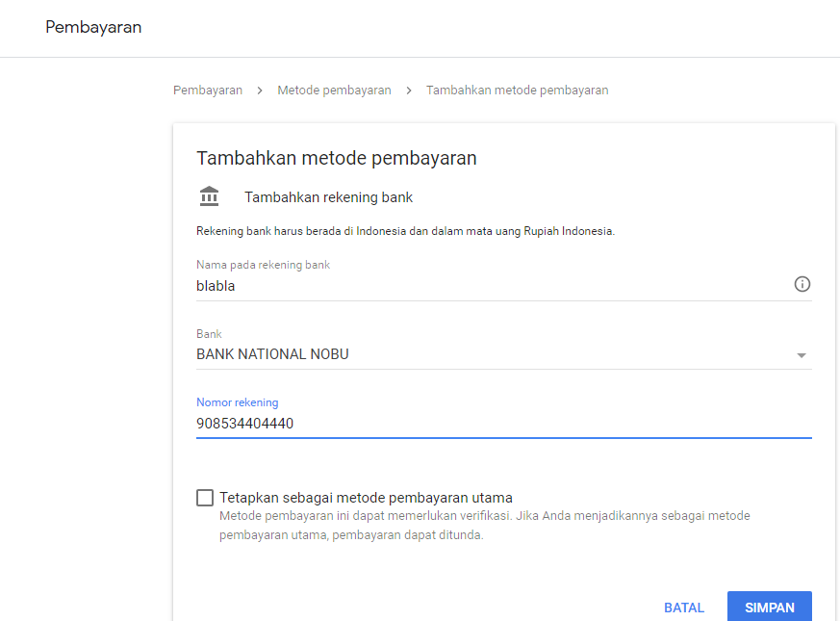Click the Tambahkan rekening bank heading
Viewport: 840px width, 621px height.
click(x=328, y=197)
